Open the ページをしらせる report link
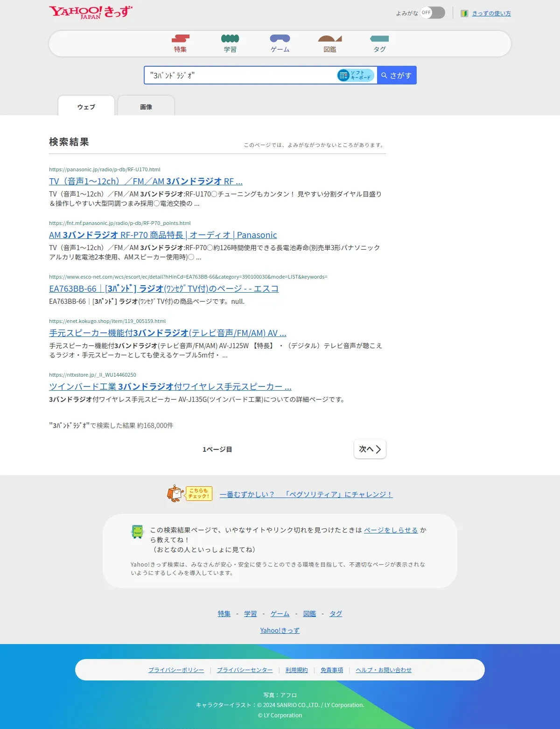The height and width of the screenshot is (729, 560). point(391,530)
